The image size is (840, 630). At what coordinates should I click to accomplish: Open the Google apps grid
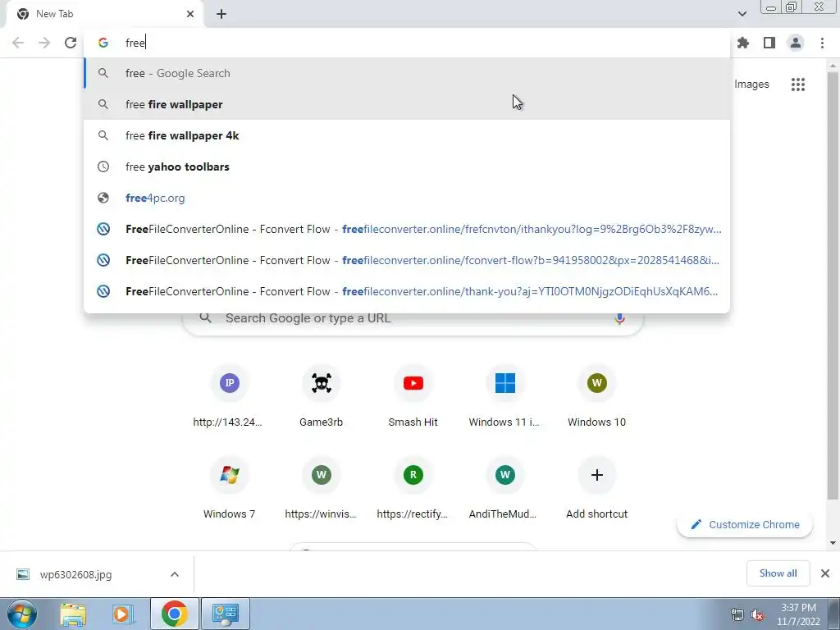[x=797, y=84]
